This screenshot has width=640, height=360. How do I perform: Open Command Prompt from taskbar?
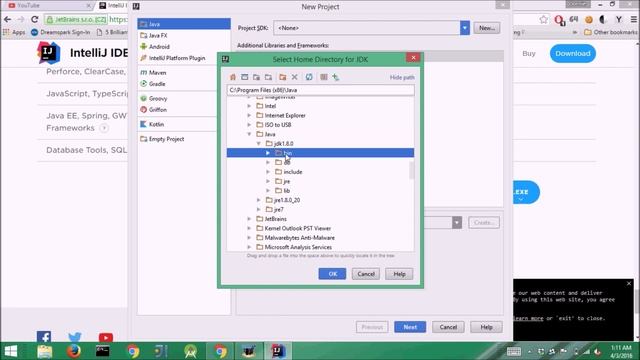[x=103, y=351]
